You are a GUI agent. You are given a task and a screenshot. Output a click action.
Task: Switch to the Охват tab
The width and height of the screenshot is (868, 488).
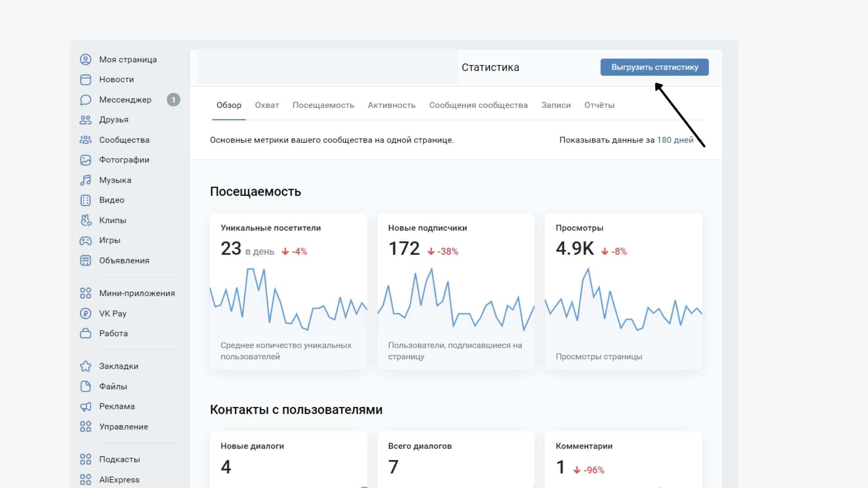click(267, 105)
